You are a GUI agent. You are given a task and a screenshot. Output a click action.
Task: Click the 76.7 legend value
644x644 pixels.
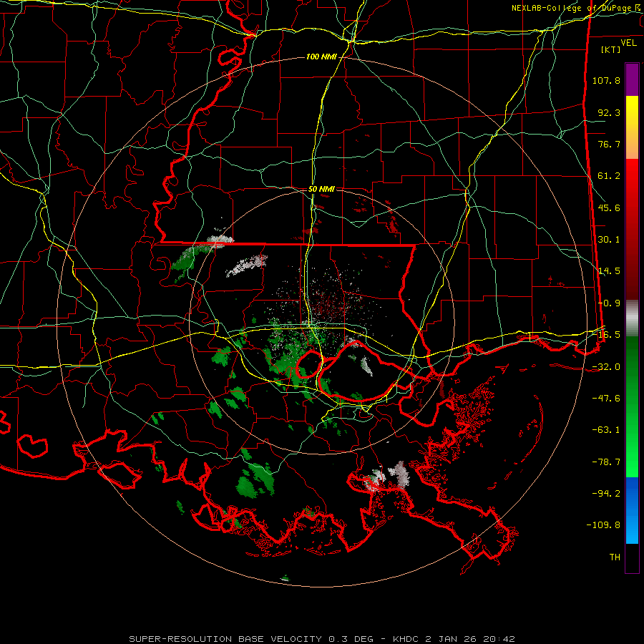pos(609,144)
